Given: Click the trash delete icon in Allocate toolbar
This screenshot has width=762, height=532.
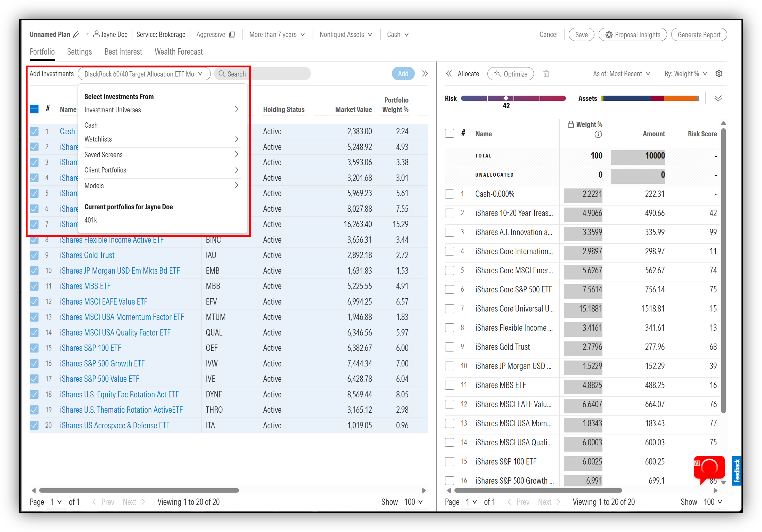Looking at the screenshot, I should coord(546,74).
